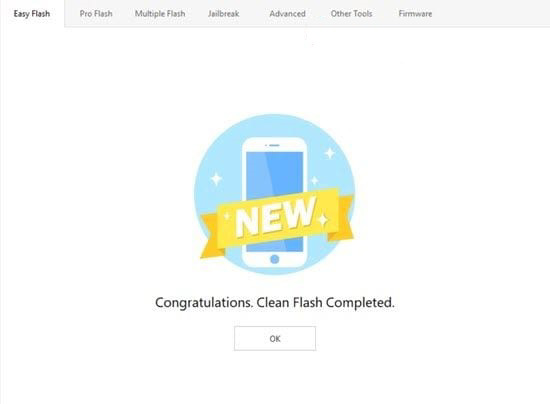Viewport: 550px width, 404px height.
Task: Confirm completion with the OK button
Action: 275,338
